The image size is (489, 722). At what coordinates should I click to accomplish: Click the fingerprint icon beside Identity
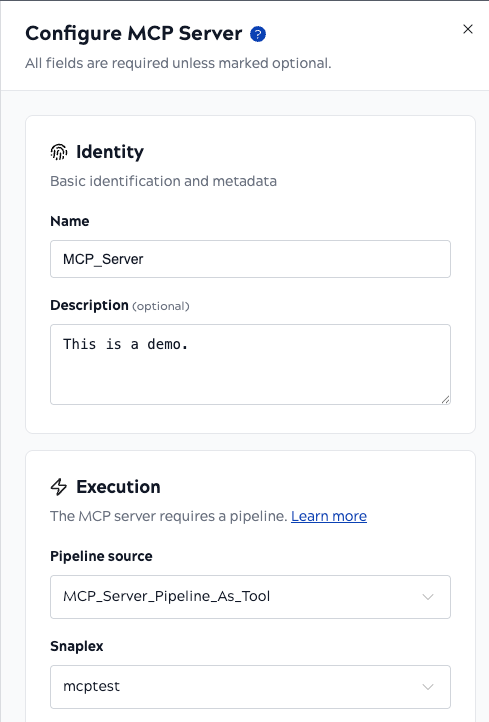[59, 151]
